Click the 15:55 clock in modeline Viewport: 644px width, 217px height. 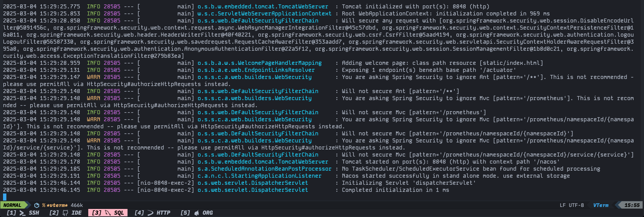click(632, 205)
